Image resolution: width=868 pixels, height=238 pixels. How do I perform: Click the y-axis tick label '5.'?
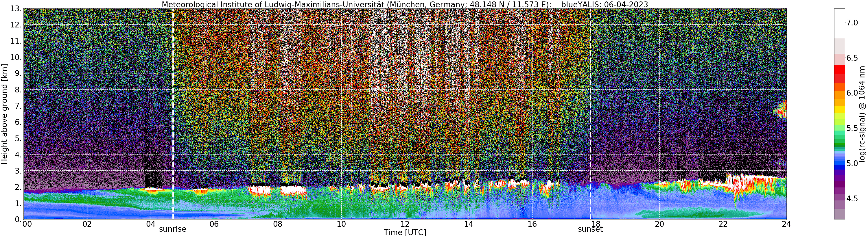(x=18, y=138)
